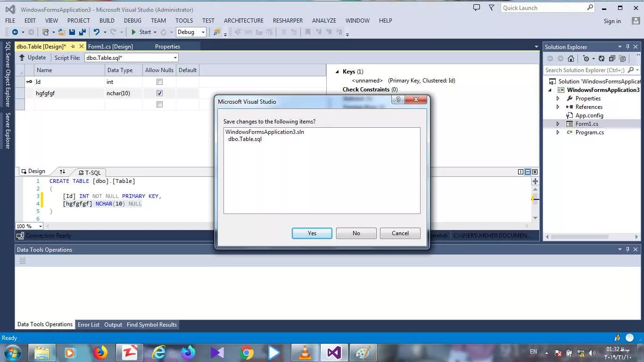Screen dimensions: 644x362
Task: Click the Find in Files toolbar icon
Action: tap(216, 32)
